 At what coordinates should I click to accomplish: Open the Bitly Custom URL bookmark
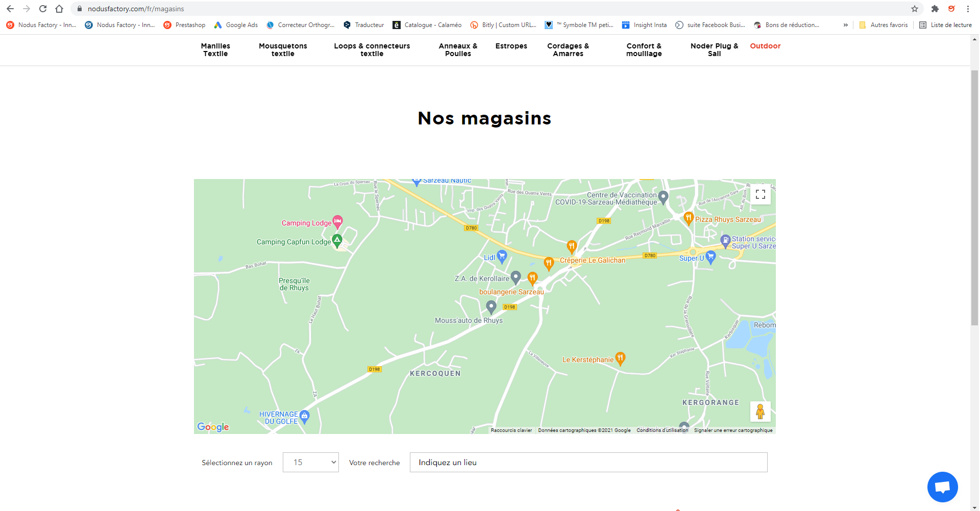tap(503, 25)
